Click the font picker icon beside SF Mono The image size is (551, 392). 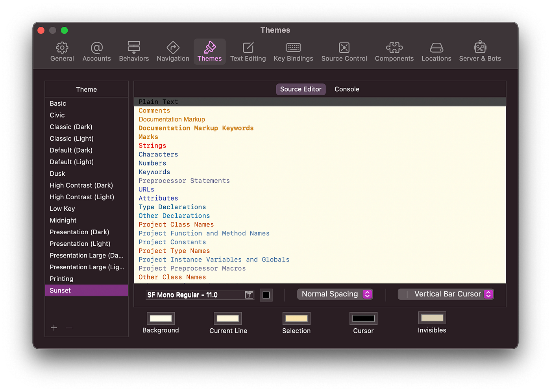[x=249, y=295]
